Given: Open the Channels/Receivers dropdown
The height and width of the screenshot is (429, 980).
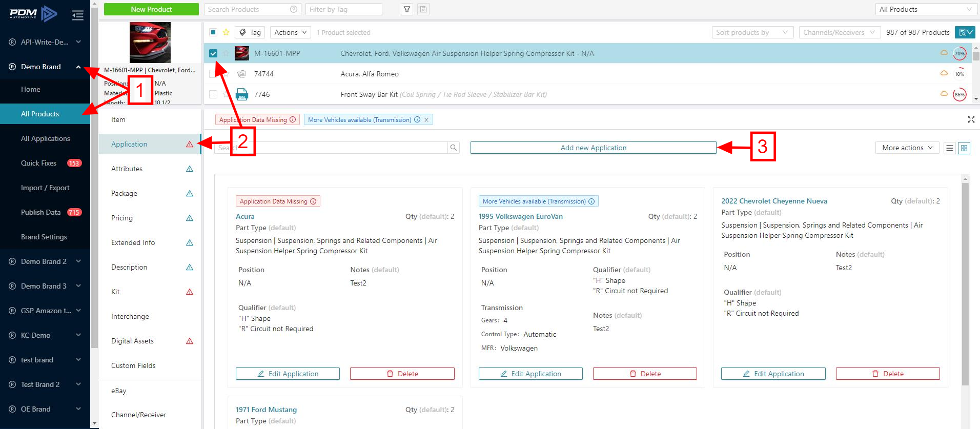Looking at the screenshot, I should pyautogui.click(x=840, y=32).
